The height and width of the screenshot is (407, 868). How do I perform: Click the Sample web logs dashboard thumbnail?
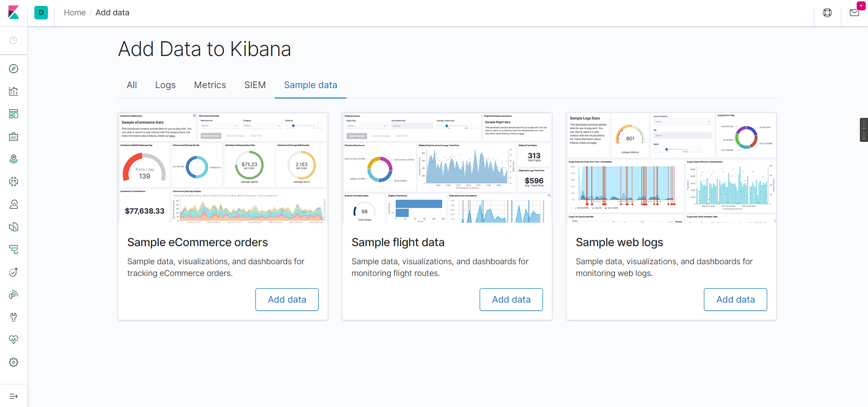pos(671,168)
